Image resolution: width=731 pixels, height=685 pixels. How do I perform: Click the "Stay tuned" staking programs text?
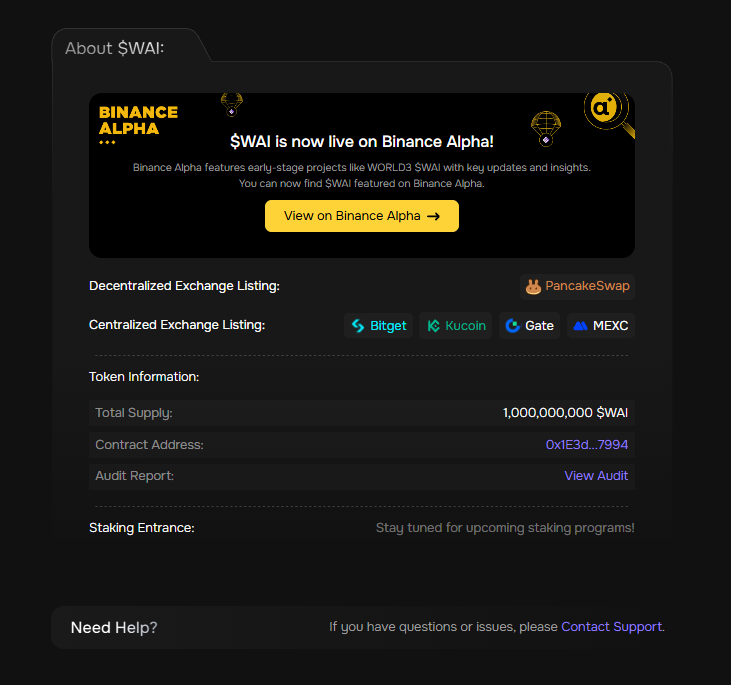tap(505, 528)
